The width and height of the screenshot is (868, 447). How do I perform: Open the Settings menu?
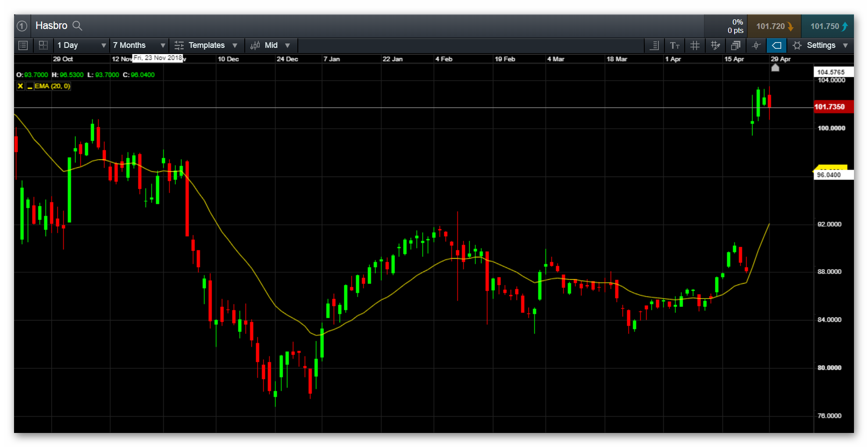pyautogui.click(x=820, y=45)
